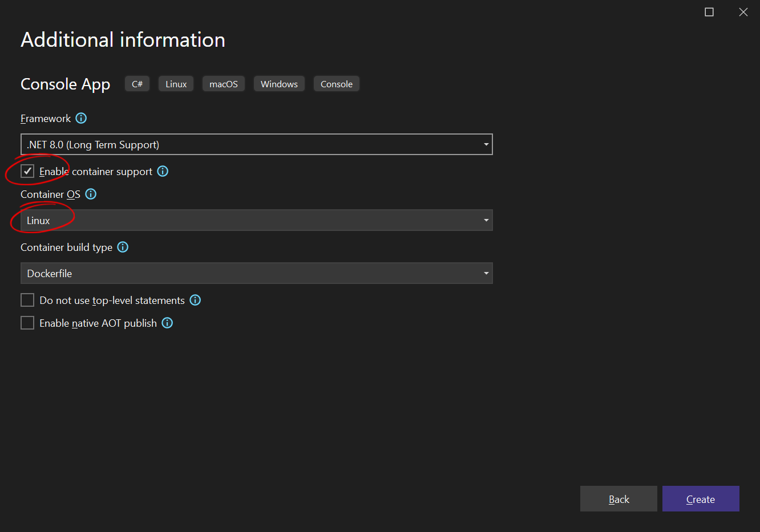Click the info icon next to Framework
This screenshot has height=532, width=760.
coord(81,118)
